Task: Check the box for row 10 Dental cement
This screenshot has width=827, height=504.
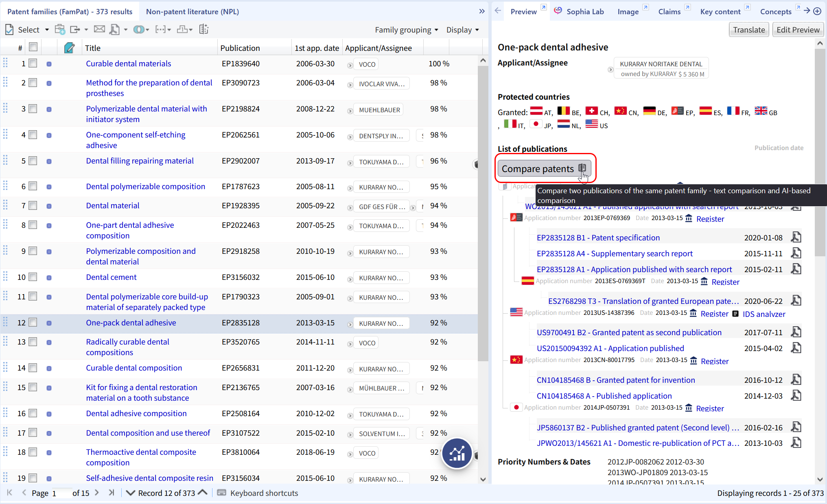Action: click(33, 277)
